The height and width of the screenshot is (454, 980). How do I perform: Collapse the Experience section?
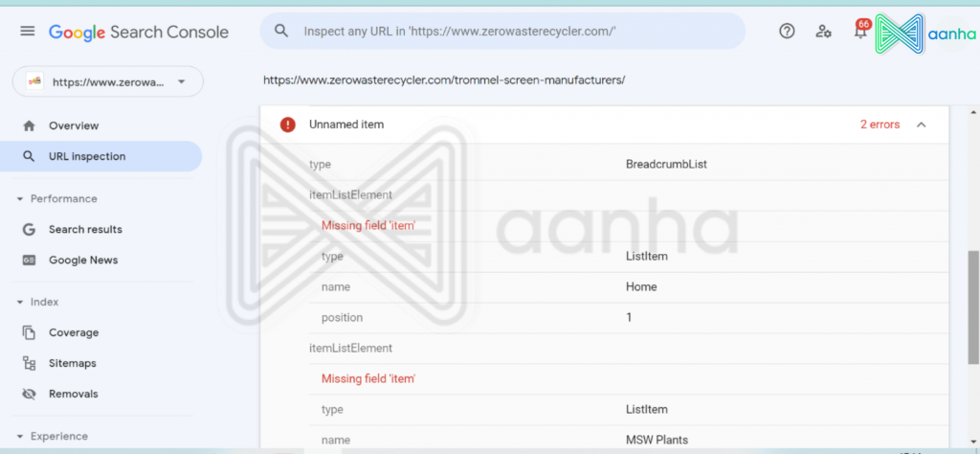click(x=19, y=437)
